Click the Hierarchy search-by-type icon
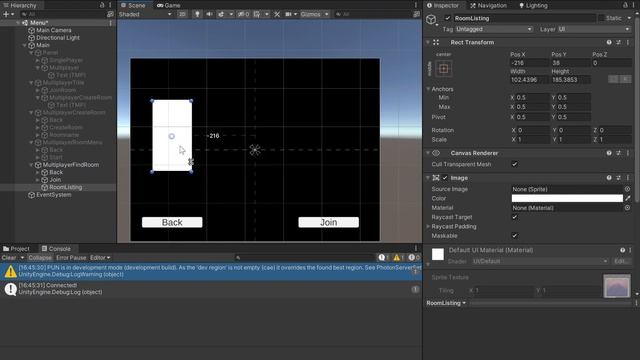The height and width of the screenshot is (360, 640). click(x=110, y=14)
